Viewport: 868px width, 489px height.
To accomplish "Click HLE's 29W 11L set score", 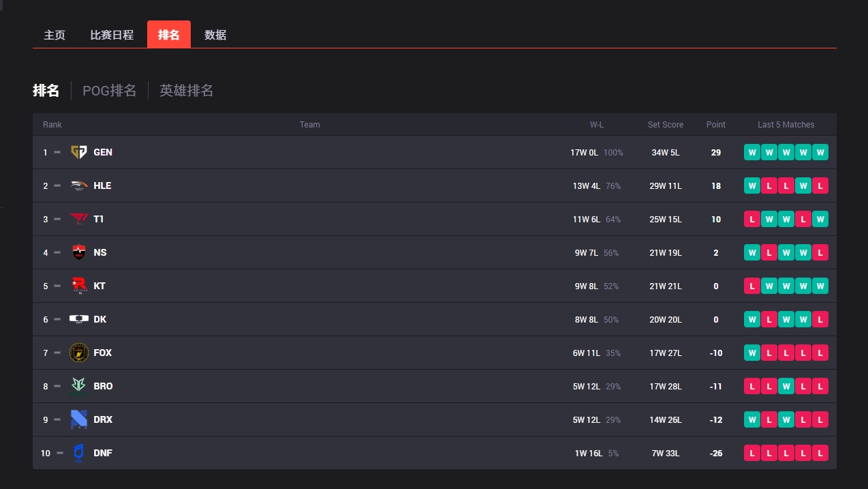I will [x=666, y=186].
